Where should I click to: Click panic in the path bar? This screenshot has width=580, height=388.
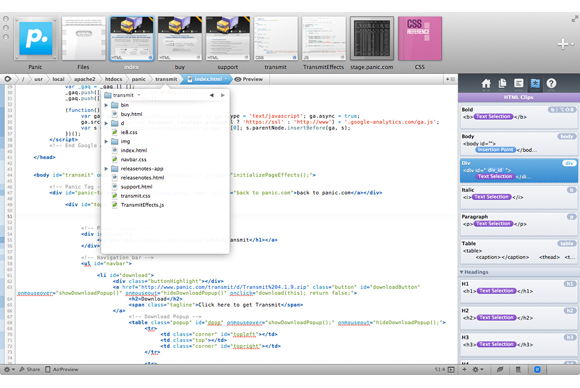(139, 79)
